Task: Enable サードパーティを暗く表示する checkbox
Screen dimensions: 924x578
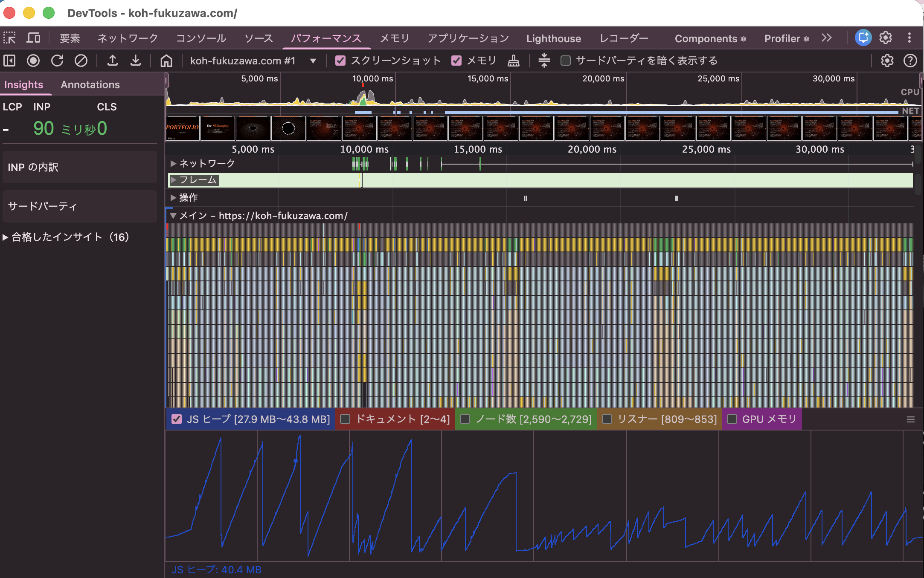Action: [x=566, y=61]
